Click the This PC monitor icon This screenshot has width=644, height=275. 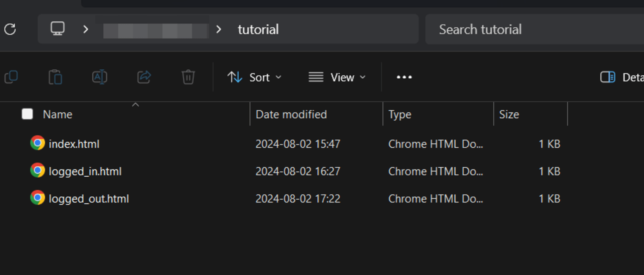pos(58,29)
